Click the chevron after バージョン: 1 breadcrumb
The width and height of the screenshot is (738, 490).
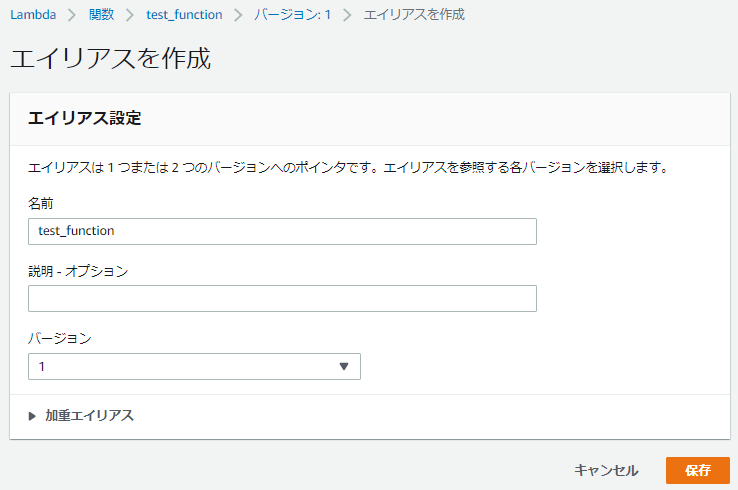347,15
